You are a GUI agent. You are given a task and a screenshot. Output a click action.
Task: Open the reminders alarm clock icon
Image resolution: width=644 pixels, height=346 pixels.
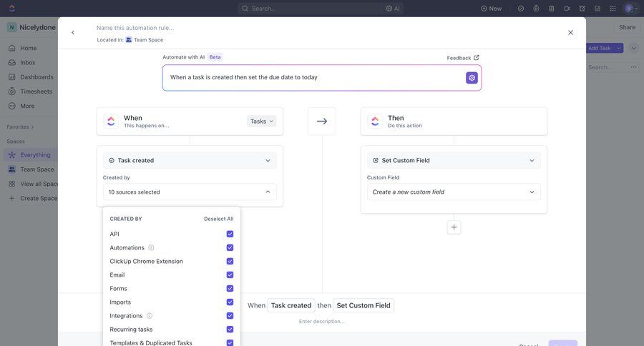582,8
